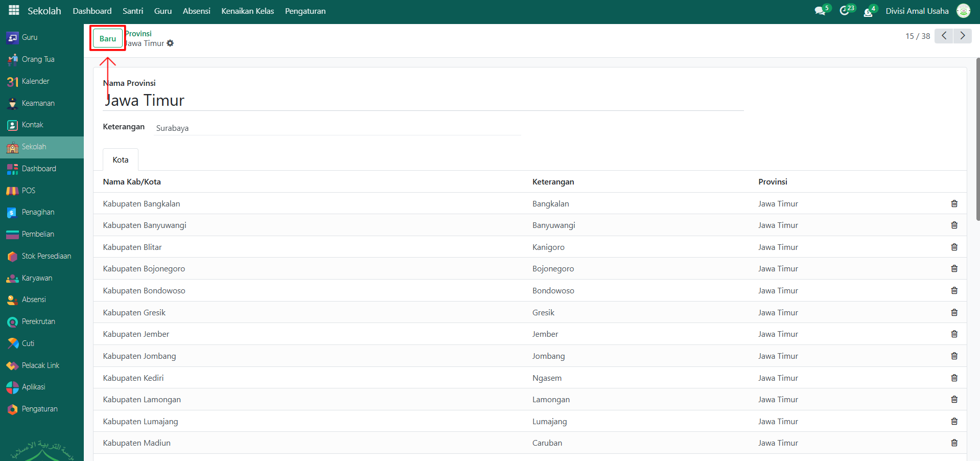Go to the previous record arrow
The image size is (980, 461).
pyautogui.click(x=944, y=36)
